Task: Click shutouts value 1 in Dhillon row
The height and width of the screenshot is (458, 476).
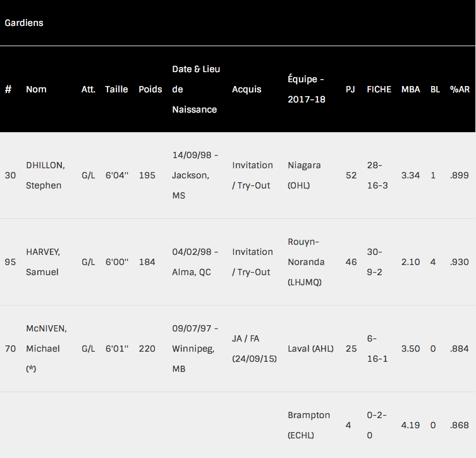Action: point(433,175)
